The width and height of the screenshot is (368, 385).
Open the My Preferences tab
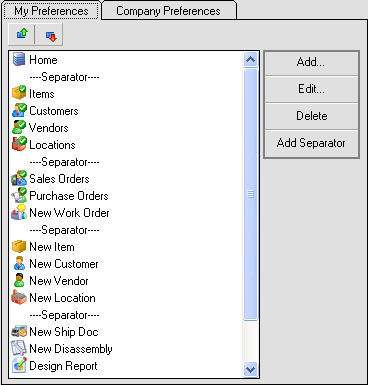[51, 11]
